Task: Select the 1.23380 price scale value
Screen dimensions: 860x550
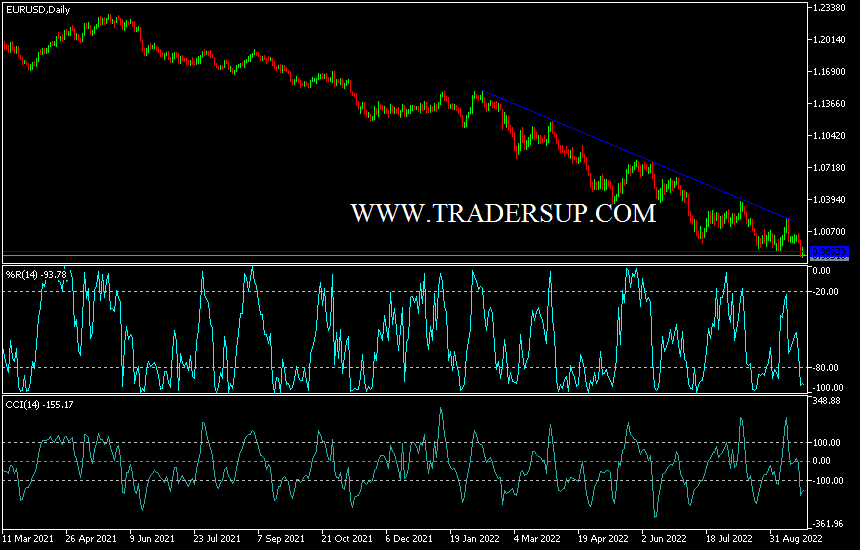Action: [829, 8]
